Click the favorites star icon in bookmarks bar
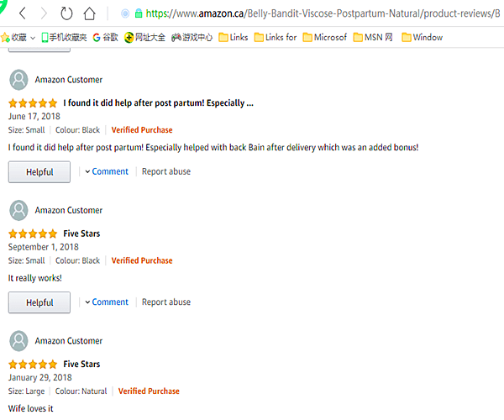504x420 pixels. point(6,37)
